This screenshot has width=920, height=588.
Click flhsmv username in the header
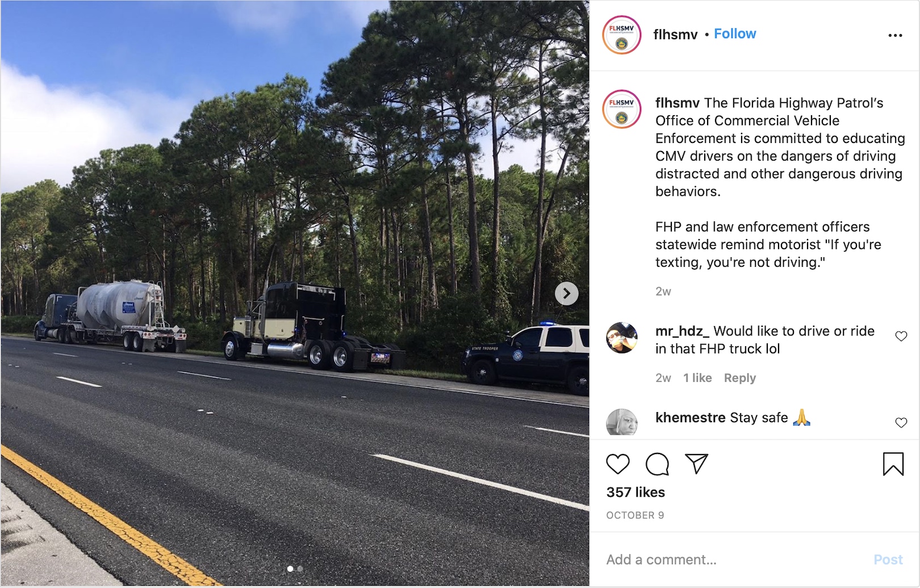(675, 35)
